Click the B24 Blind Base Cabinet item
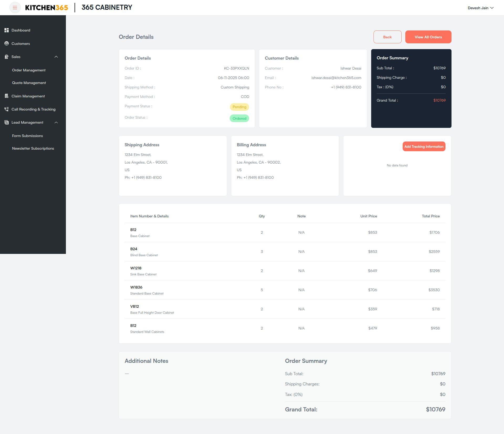 tap(285, 252)
